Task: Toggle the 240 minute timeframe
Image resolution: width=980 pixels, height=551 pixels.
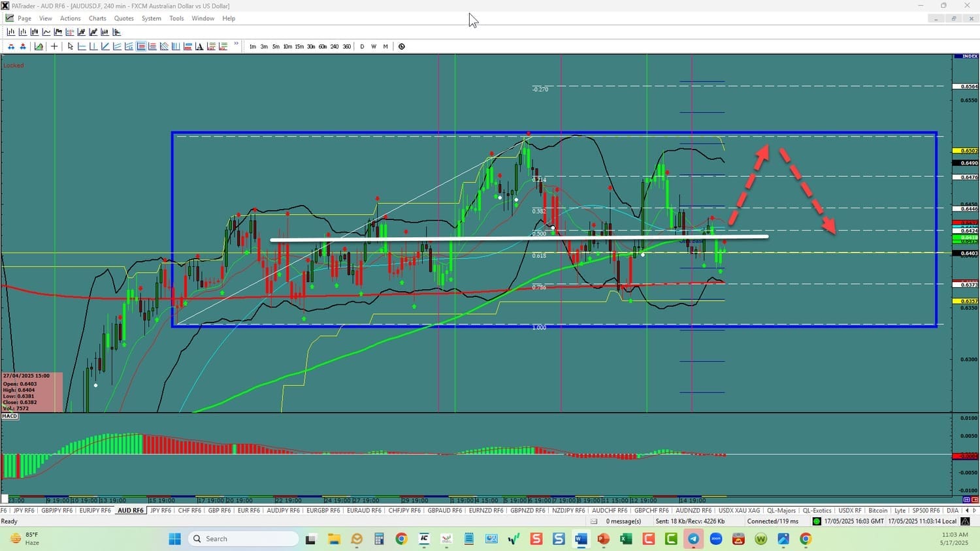Action: point(335,46)
